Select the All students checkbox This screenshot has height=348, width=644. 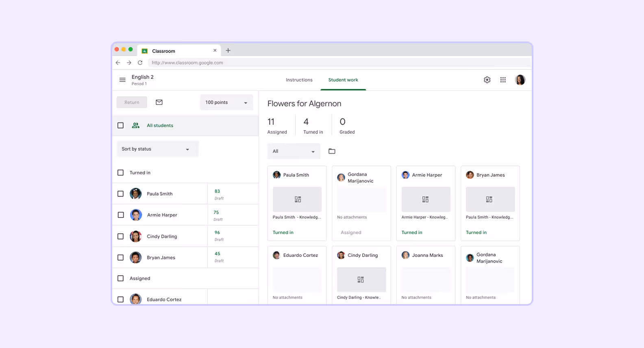(120, 125)
